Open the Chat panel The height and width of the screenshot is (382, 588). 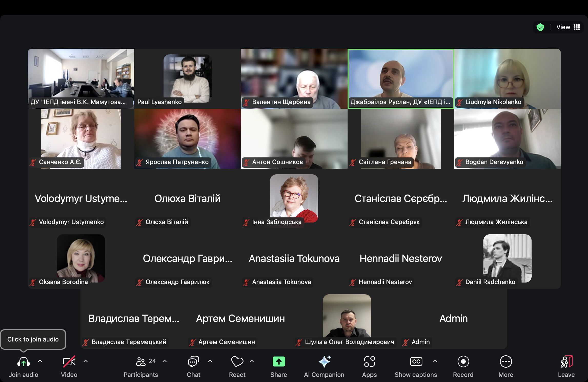point(193,362)
